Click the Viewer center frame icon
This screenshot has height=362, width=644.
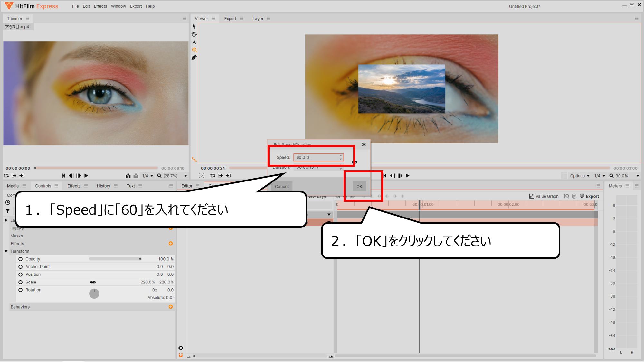(x=202, y=176)
